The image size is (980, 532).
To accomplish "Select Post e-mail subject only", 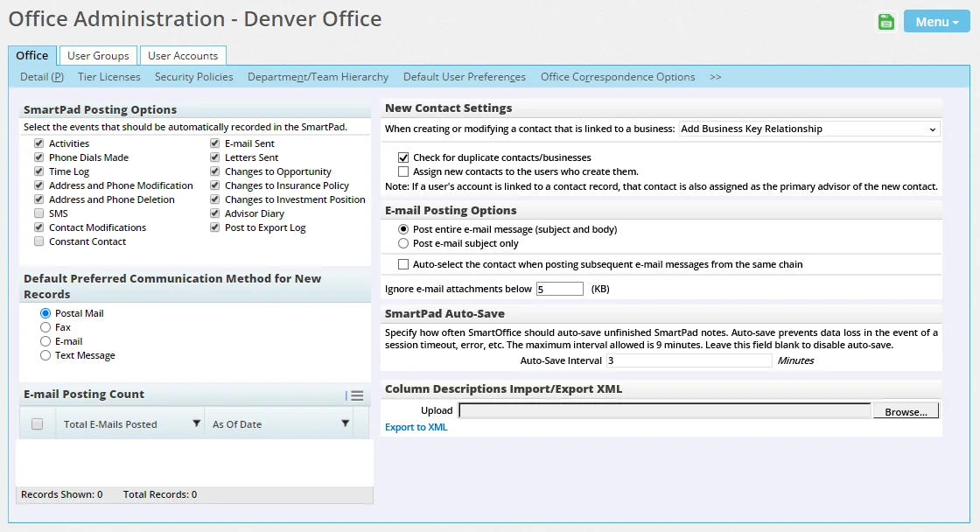I will [403, 243].
